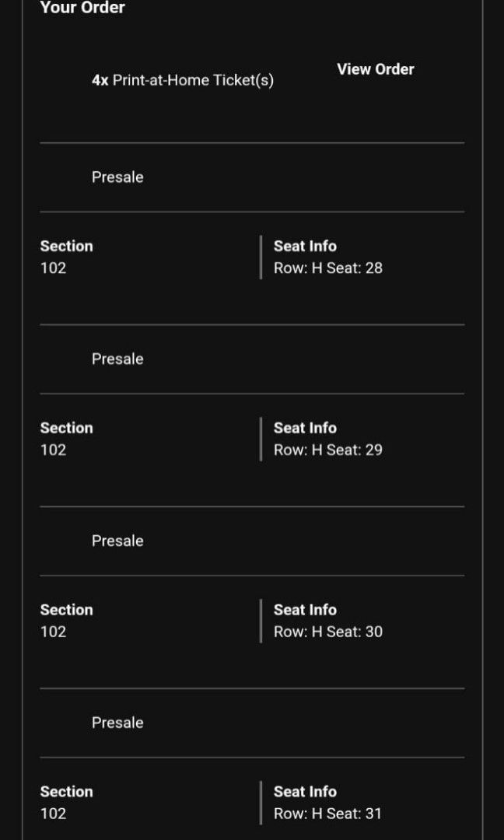504x840 pixels.
Task: Select the first Presale label
Action: (x=117, y=177)
